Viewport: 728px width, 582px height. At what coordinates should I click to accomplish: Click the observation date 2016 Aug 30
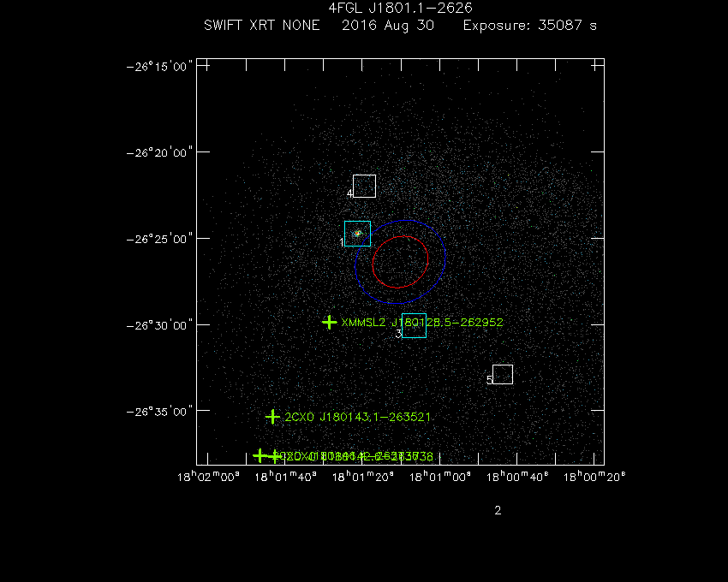(388, 26)
